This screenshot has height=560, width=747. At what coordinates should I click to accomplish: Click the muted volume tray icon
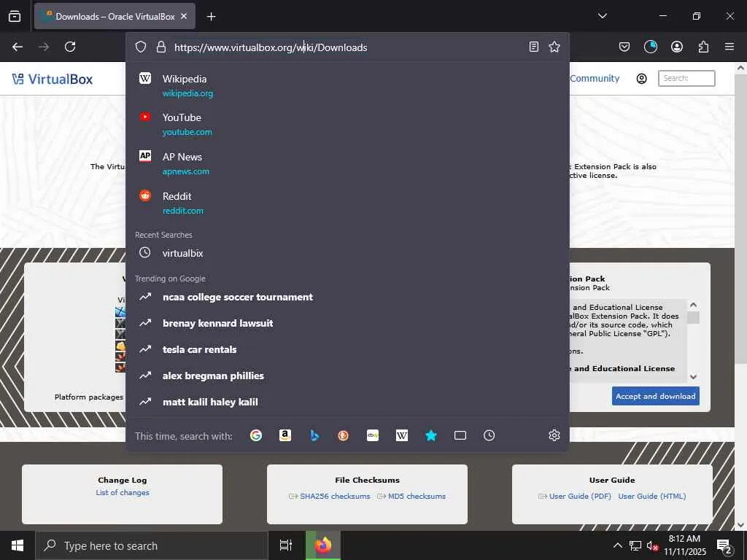(651, 545)
